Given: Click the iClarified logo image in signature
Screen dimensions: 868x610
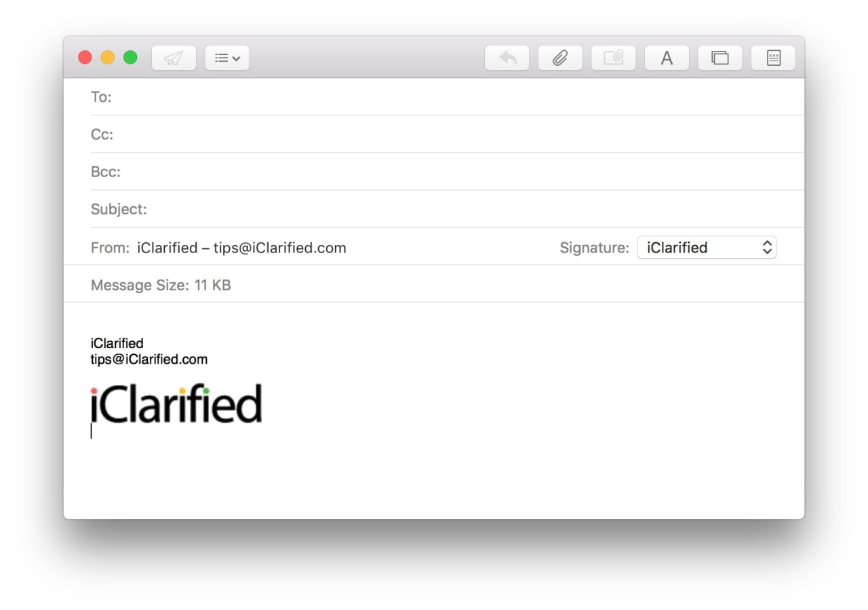Looking at the screenshot, I should tap(176, 404).
